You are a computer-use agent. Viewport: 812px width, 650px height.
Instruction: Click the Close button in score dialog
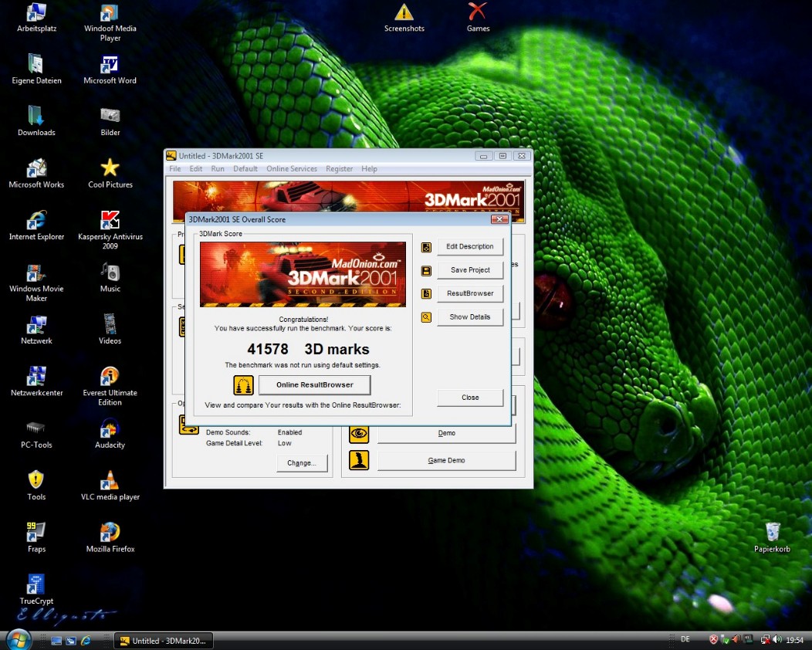tap(470, 398)
